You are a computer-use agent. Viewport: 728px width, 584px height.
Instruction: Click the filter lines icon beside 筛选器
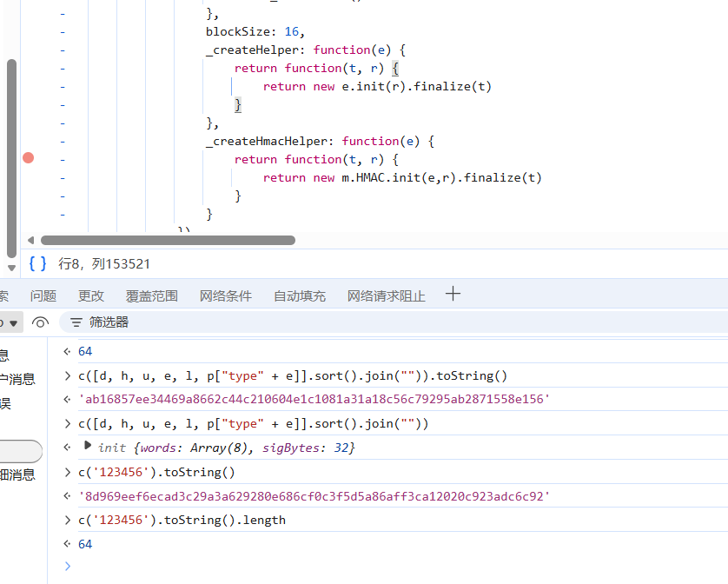[x=76, y=322]
